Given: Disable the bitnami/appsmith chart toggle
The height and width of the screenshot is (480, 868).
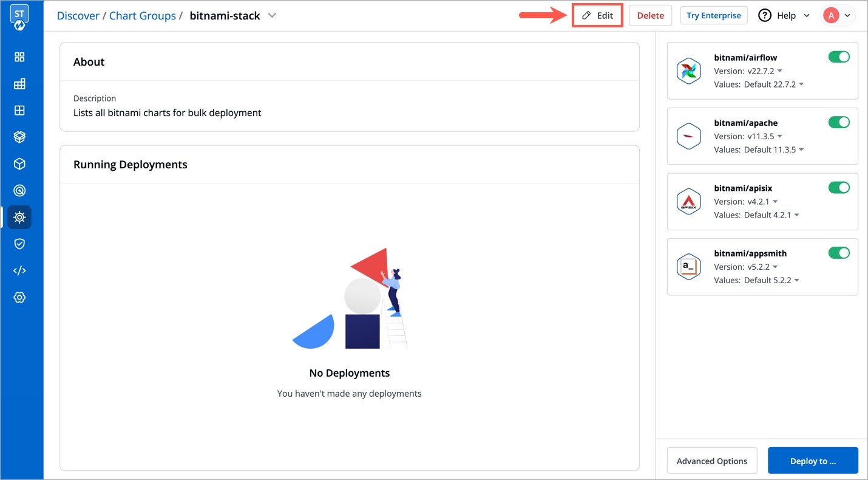Looking at the screenshot, I should point(839,253).
